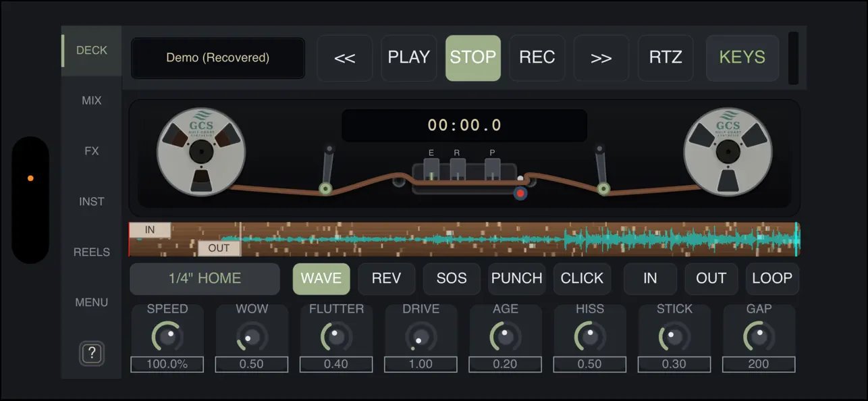The image size is (868, 401).
Task: Stop the tape with STOP button
Action: (x=473, y=58)
